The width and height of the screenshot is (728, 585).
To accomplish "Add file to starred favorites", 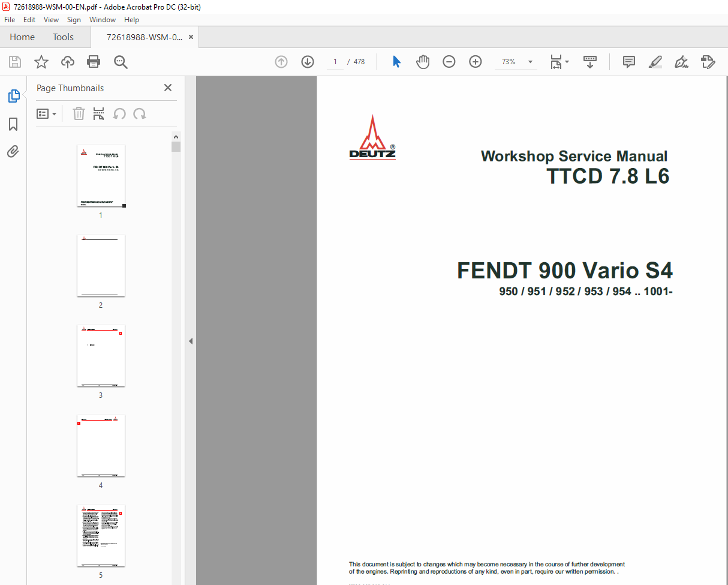I will click(x=41, y=62).
